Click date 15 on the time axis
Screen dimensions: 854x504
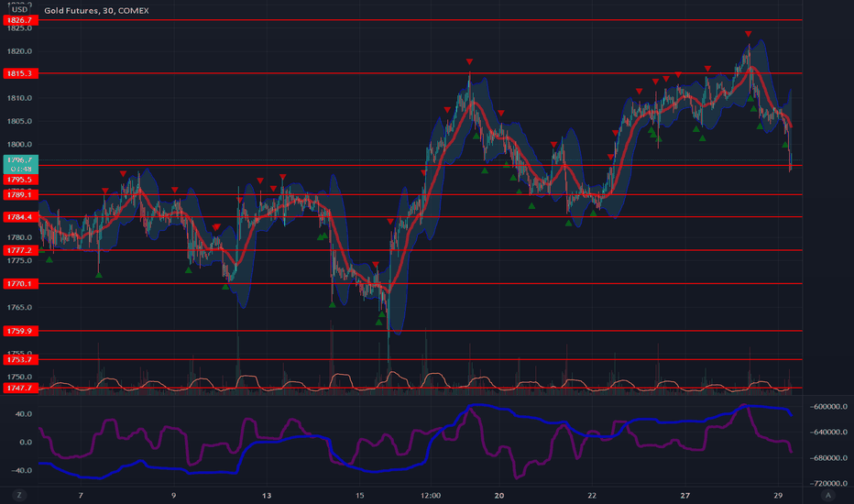(359, 495)
